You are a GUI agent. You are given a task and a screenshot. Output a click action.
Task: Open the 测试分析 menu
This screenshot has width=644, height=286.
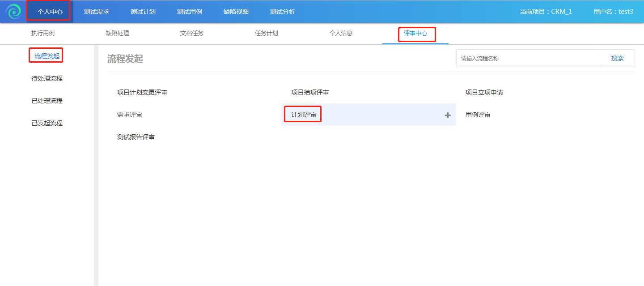tap(283, 12)
